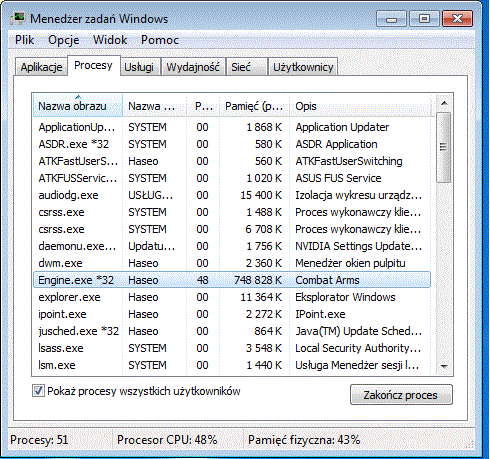Click 'Procesy: 51' in status bar

39,440
